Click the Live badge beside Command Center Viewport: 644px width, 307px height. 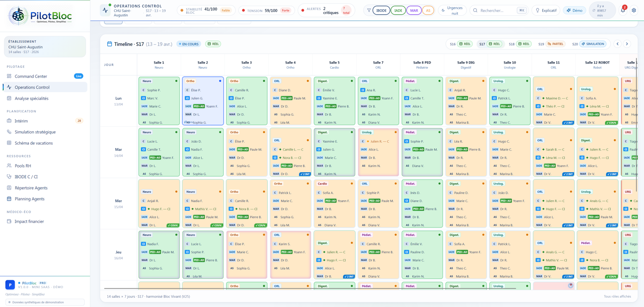(x=79, y=76)
